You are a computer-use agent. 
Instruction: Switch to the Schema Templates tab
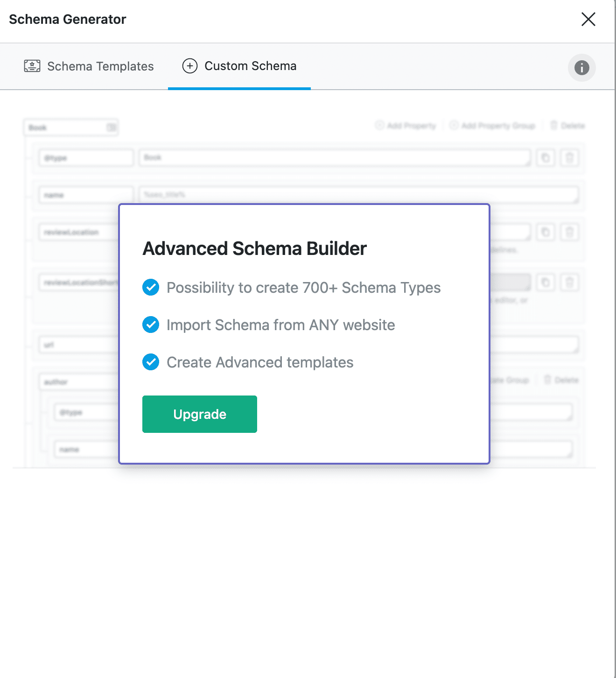tap(89, 66)
